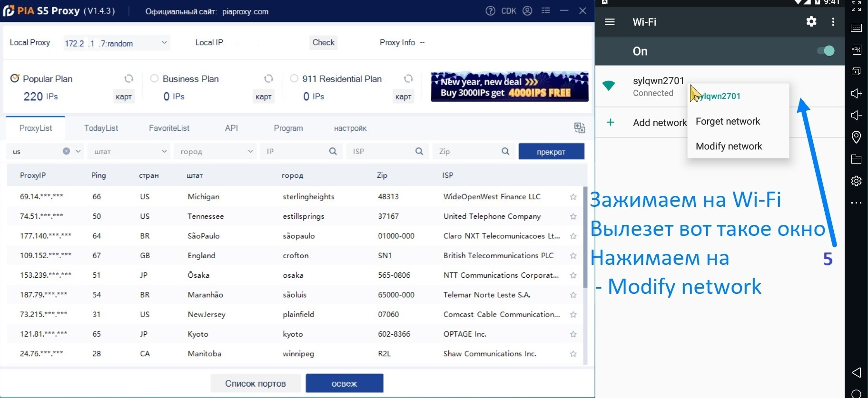Click Add network in Wi-Fi list

click(x=660, y=123)
